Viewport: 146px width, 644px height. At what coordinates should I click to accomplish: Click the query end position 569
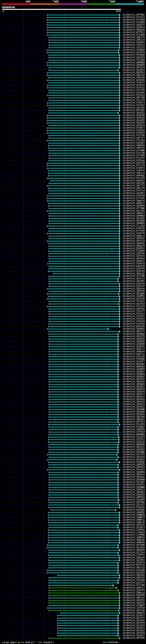click(x=118, y=11)
